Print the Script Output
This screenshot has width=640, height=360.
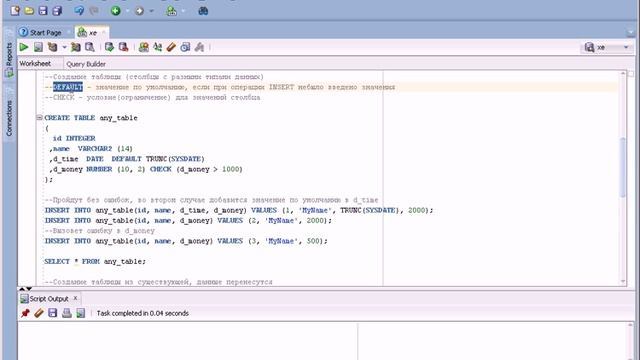tap(67, 313)
